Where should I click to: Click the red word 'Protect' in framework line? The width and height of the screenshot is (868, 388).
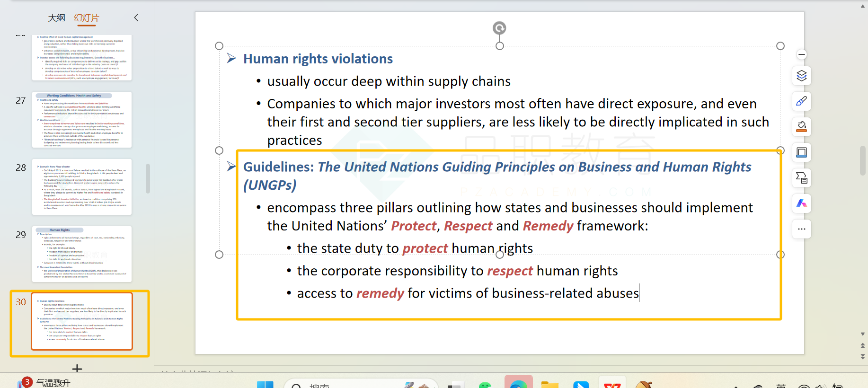point(414,226)
